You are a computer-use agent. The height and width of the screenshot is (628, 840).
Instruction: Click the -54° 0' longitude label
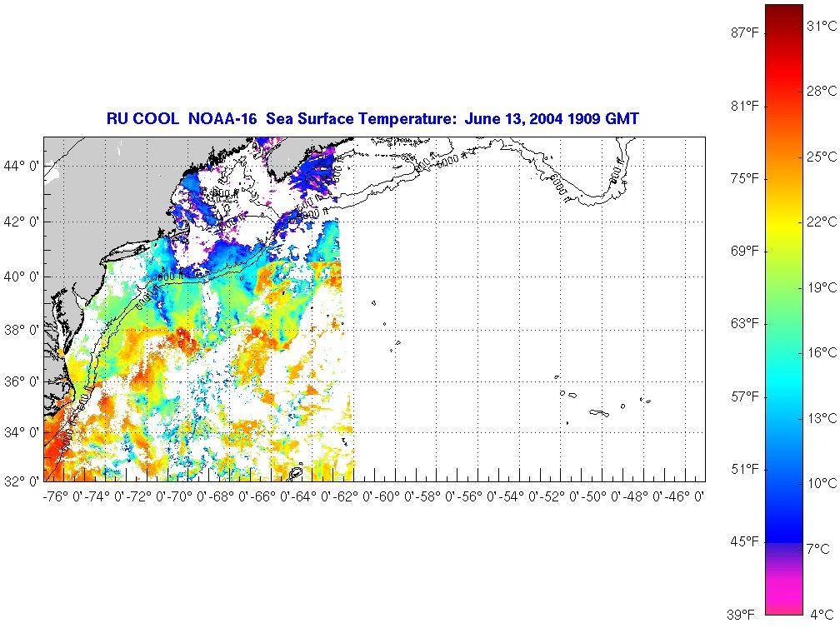[518, 497]
